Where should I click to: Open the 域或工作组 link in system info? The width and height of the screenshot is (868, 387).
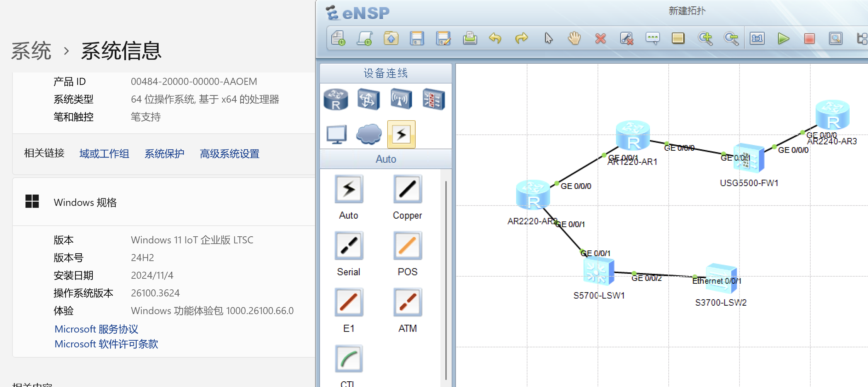click(104, 154)
